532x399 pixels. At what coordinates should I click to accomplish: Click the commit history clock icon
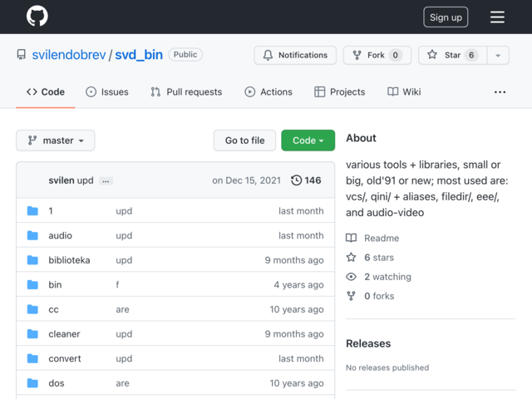[296, 180]
